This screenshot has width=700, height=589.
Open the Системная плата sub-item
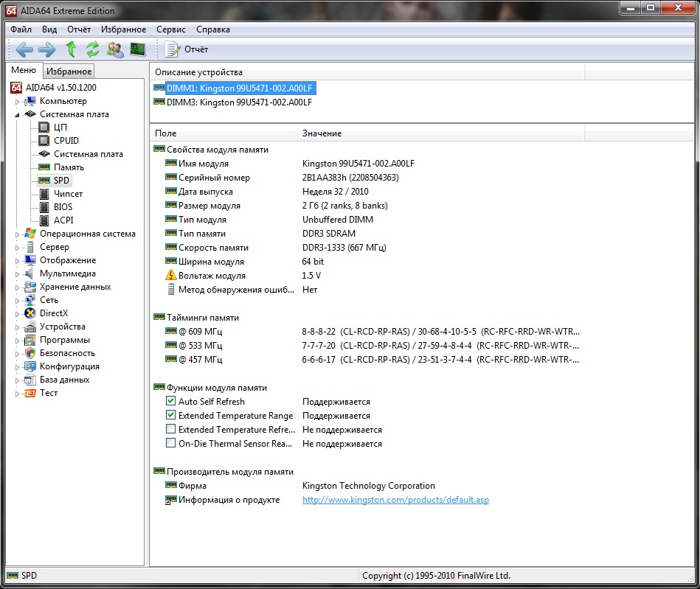click(88, 154)
